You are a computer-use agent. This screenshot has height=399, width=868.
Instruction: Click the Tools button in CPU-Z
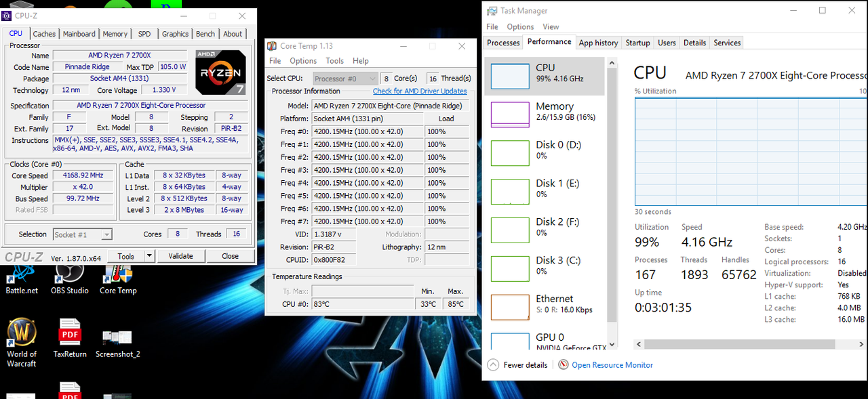click(x=126, y=256)
